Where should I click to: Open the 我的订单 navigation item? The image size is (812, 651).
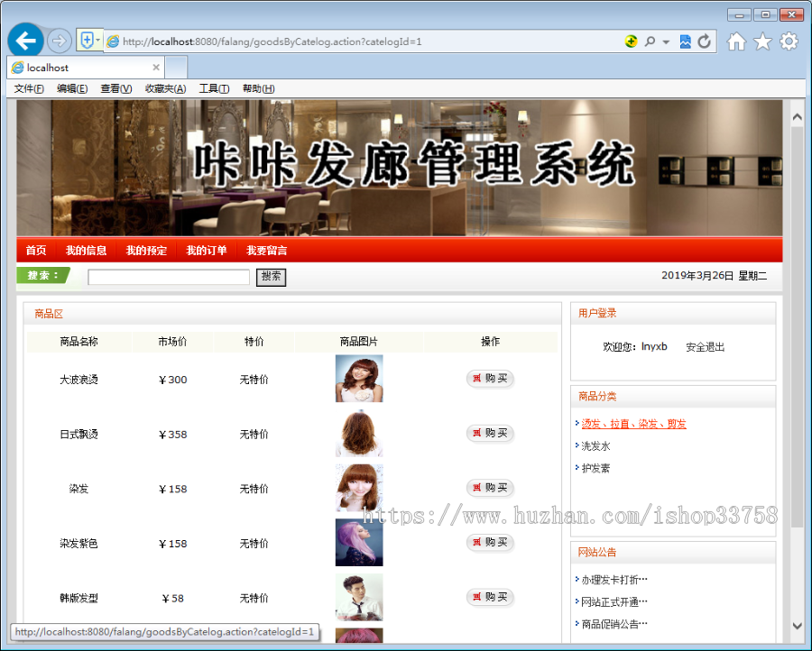pyautogui.click(x=208, y=251)
